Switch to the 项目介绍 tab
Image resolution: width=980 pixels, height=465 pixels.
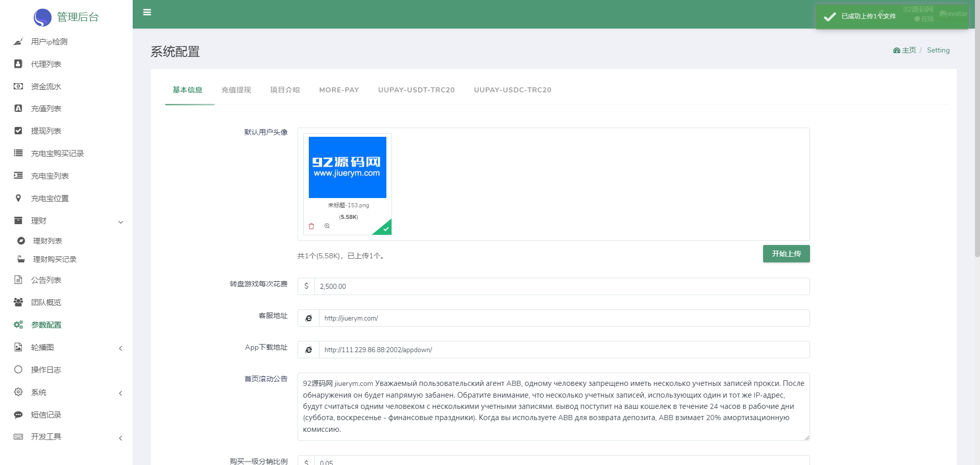pos(285,90)
